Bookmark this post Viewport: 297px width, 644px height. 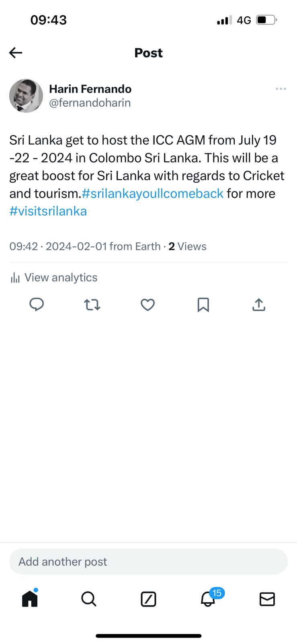click(203, 305)
